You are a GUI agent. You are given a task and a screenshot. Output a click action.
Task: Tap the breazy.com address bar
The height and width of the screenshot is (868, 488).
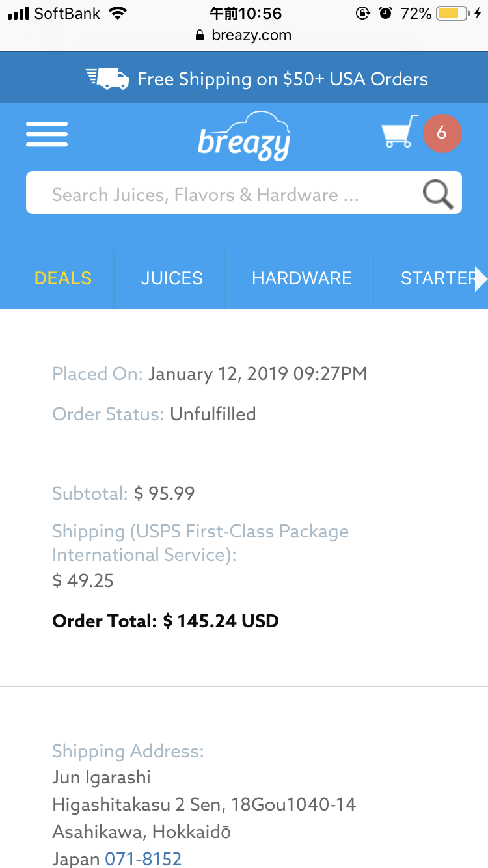tap(251, 36)
